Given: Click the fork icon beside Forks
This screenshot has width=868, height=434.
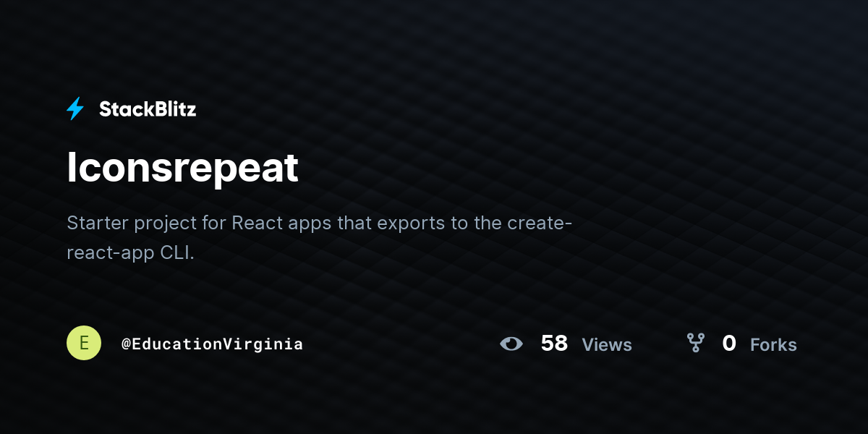Looking at the screenshot, I should pyautogui.click(x=696, y=343).
